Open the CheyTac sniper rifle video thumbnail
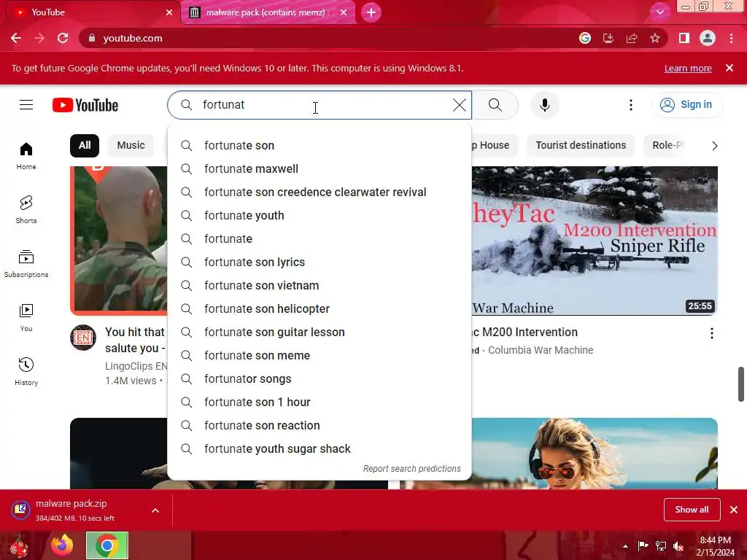The height and width of the screenshot is (560, 747). point(595,241)
